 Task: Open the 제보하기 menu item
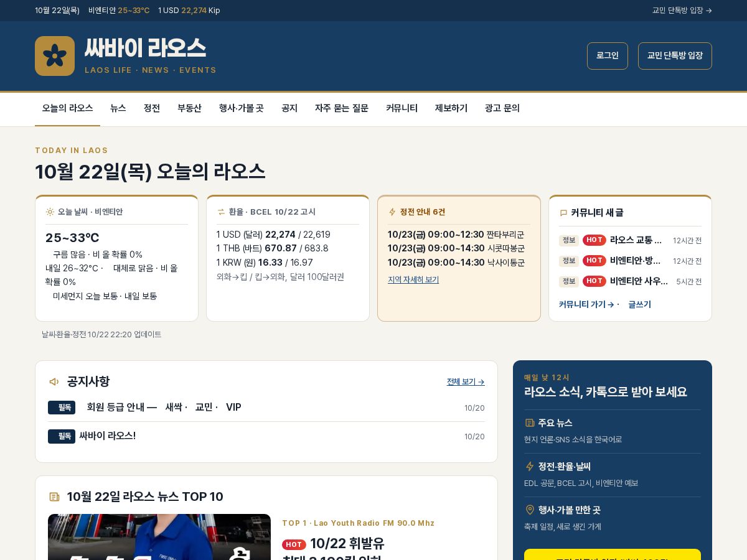click(x=451, y=108)
